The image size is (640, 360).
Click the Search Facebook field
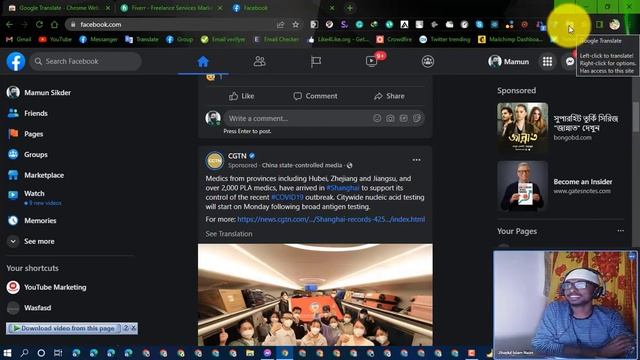coord(86,61)
